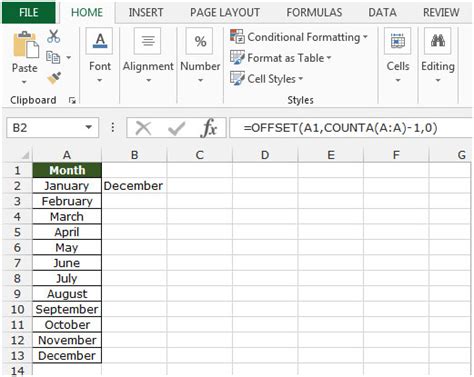Cancel formula entry with X button
The image size is (474, 377).
(x=143, y=128)
